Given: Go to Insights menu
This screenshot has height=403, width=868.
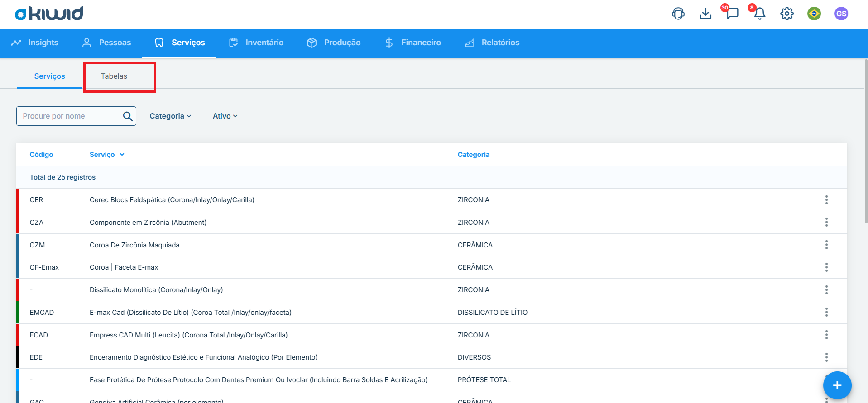Looking at the screenshot, I should click(x=34, y=43).
